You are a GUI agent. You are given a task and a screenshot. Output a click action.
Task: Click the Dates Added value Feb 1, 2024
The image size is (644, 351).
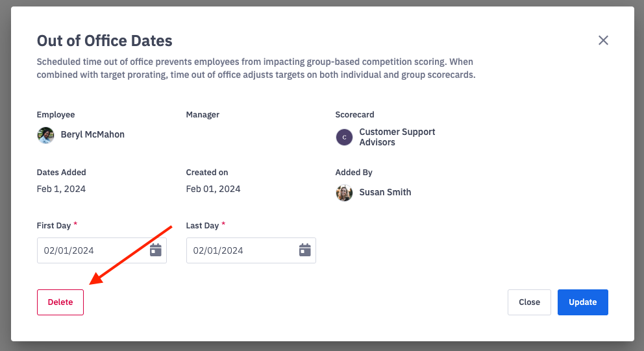click(x=61, y=189)
